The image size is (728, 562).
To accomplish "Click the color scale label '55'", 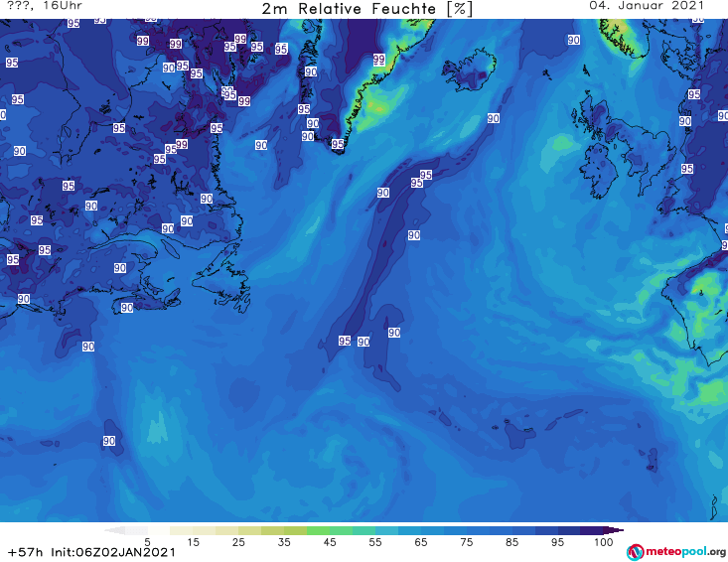I will click(x=375, y=542).
